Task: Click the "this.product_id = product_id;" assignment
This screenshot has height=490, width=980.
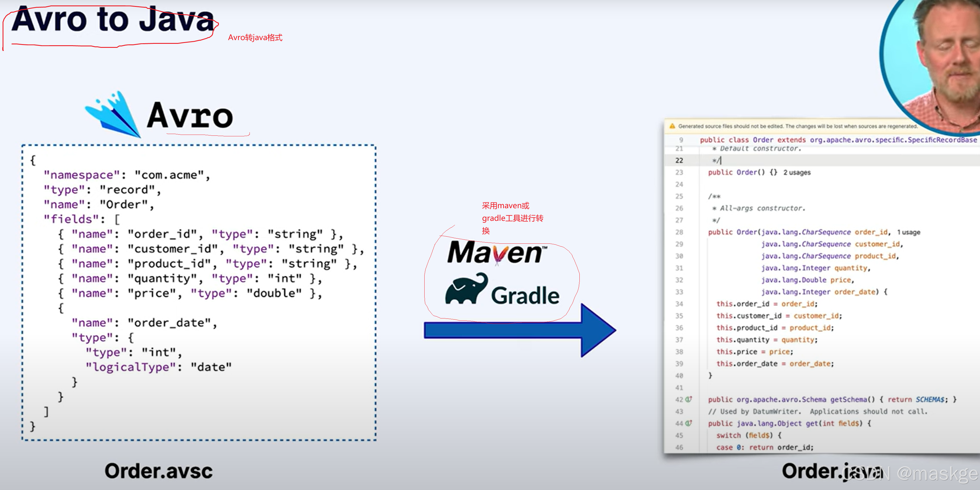Action: coord(775,328)
